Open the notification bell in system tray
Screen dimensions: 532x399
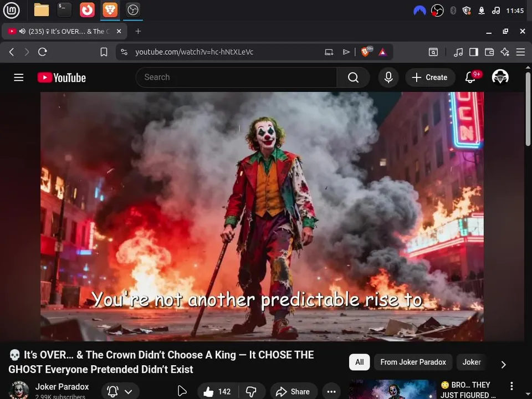482,11
